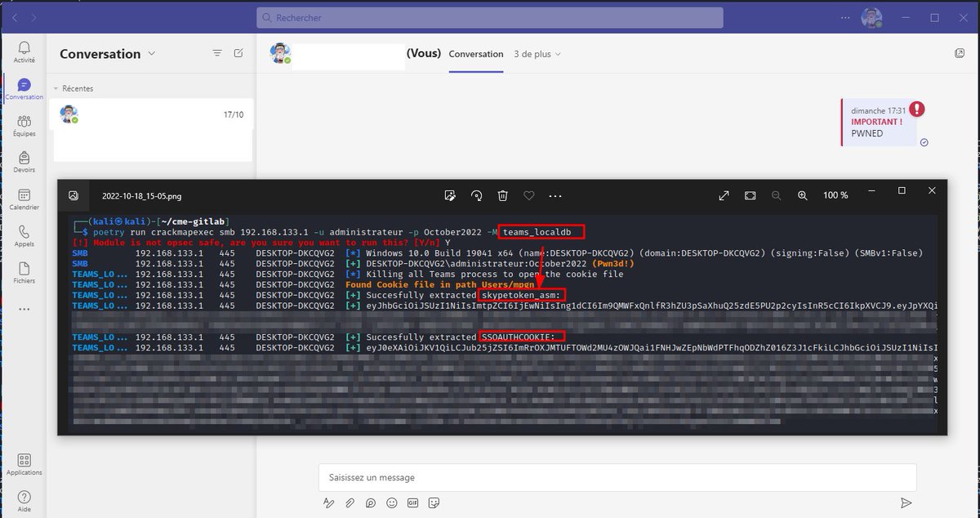The width and height of the screenshot is (980, 518).
Task: Click the profile picture in chat header
Action: [281, 53]
